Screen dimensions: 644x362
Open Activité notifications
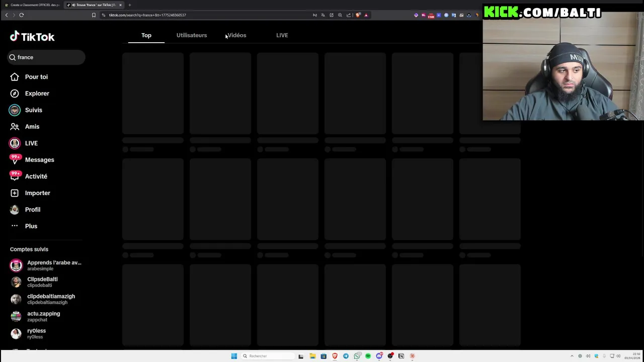[x=29, y=176]
